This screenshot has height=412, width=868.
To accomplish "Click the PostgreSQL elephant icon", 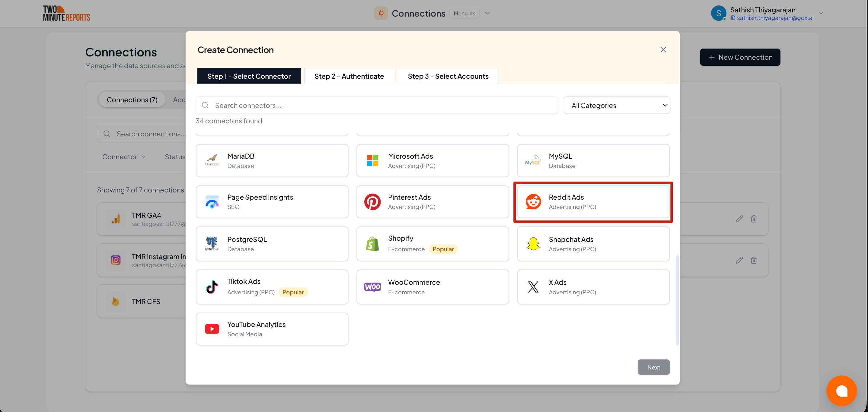I will 212,244.
